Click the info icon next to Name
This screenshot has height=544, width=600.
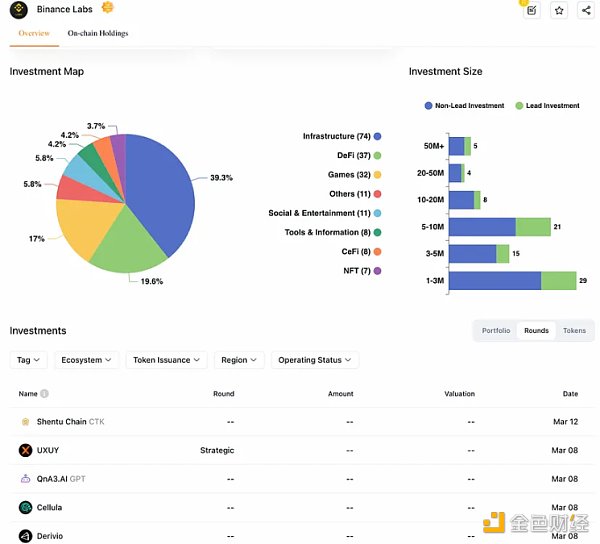click(x=45, y=394)
